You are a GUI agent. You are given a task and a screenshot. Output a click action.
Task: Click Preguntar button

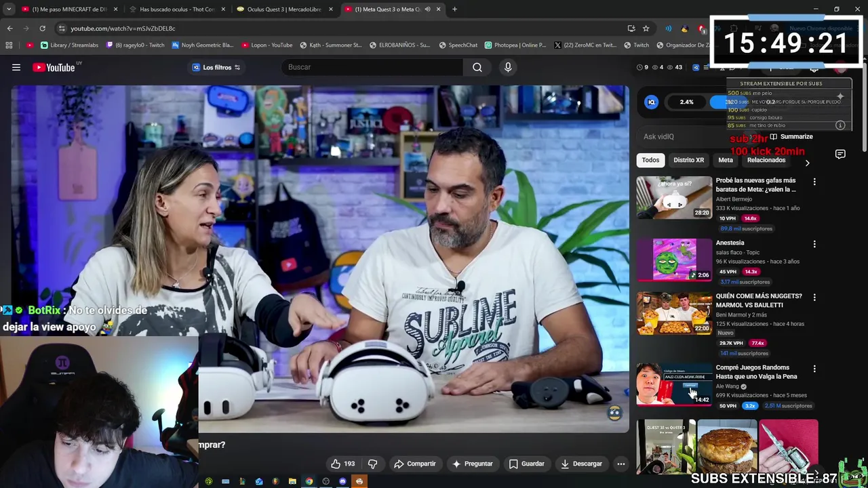pyautogui.click(x=472, y=464)
